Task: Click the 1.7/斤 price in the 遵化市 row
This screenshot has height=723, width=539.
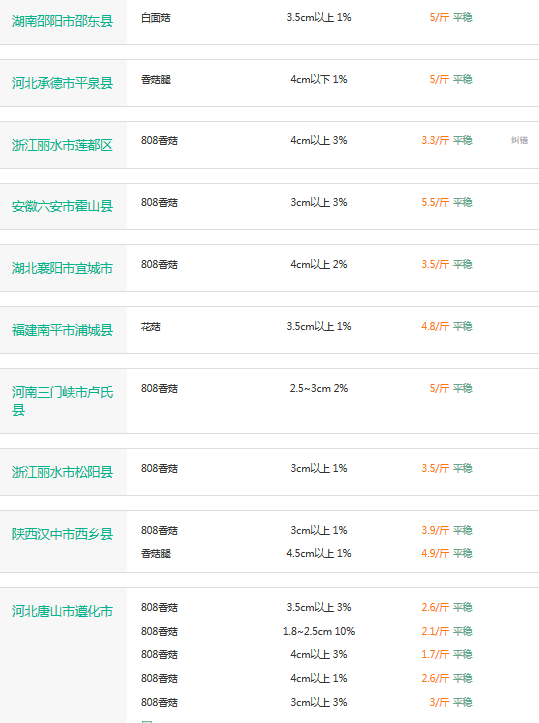Action: click(x=435, y=654)
